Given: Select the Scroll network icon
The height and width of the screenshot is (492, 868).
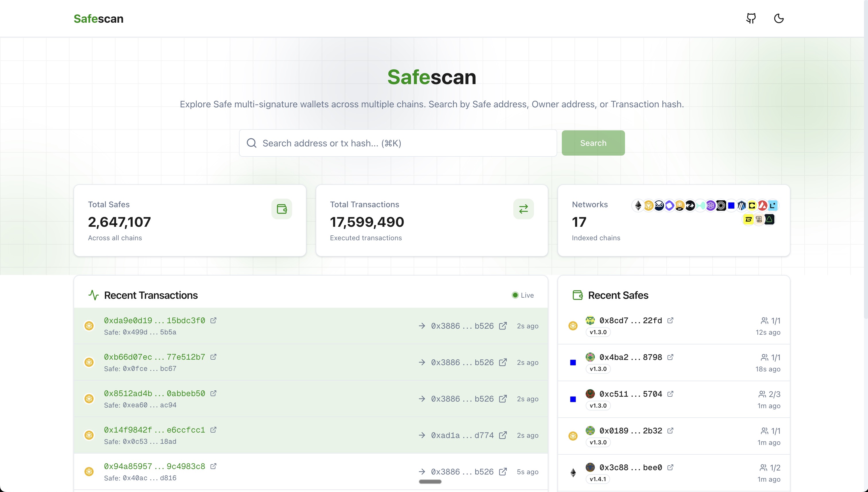Looking at the screenshot, I should (759, 220).
